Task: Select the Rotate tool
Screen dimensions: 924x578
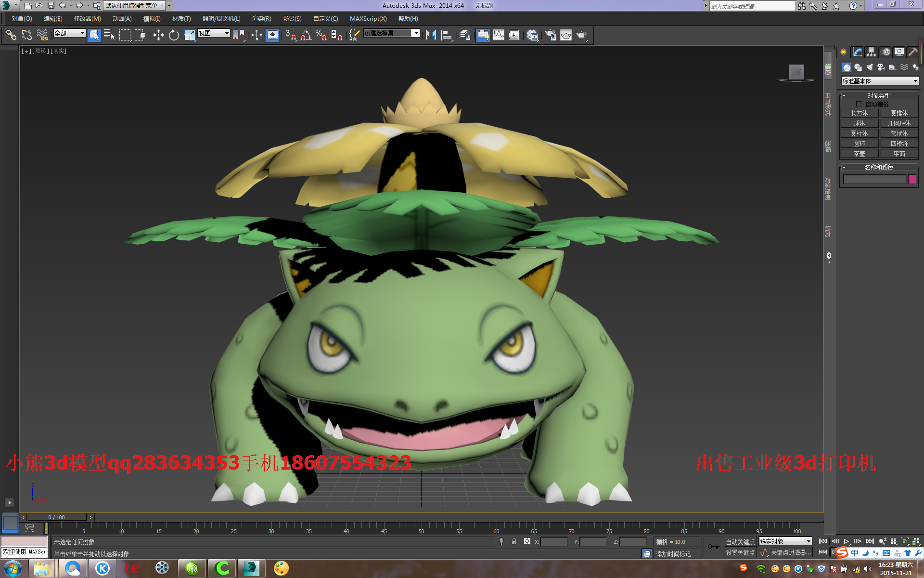Action: coord(174,35)
